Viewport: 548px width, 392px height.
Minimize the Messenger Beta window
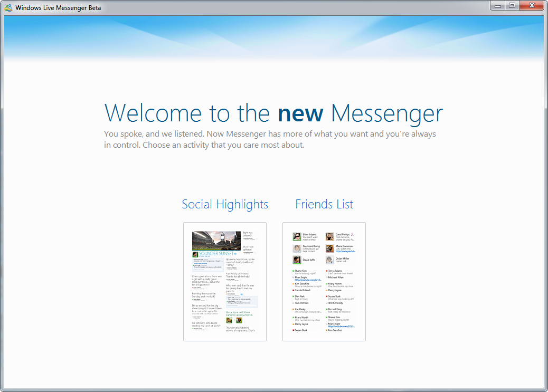pos(498,6)
